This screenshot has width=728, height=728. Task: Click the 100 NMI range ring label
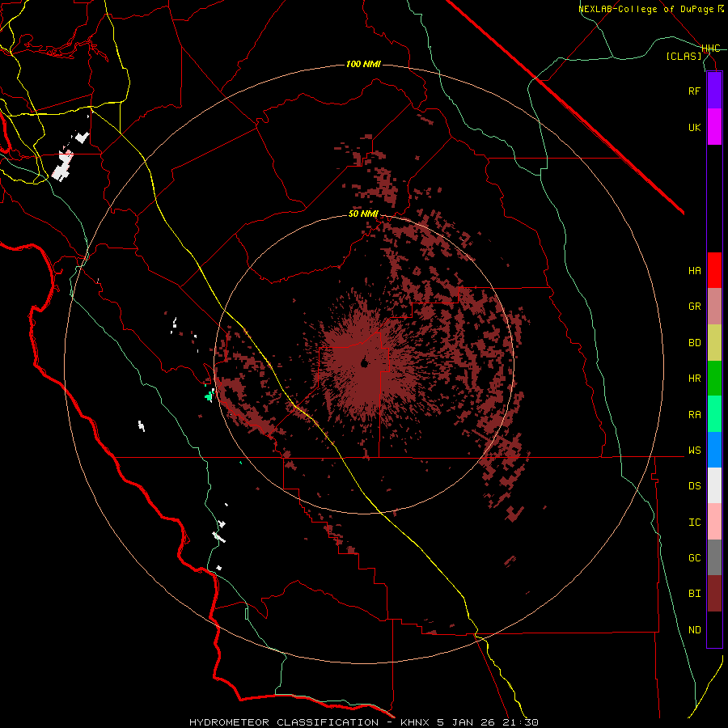[363, 64]
